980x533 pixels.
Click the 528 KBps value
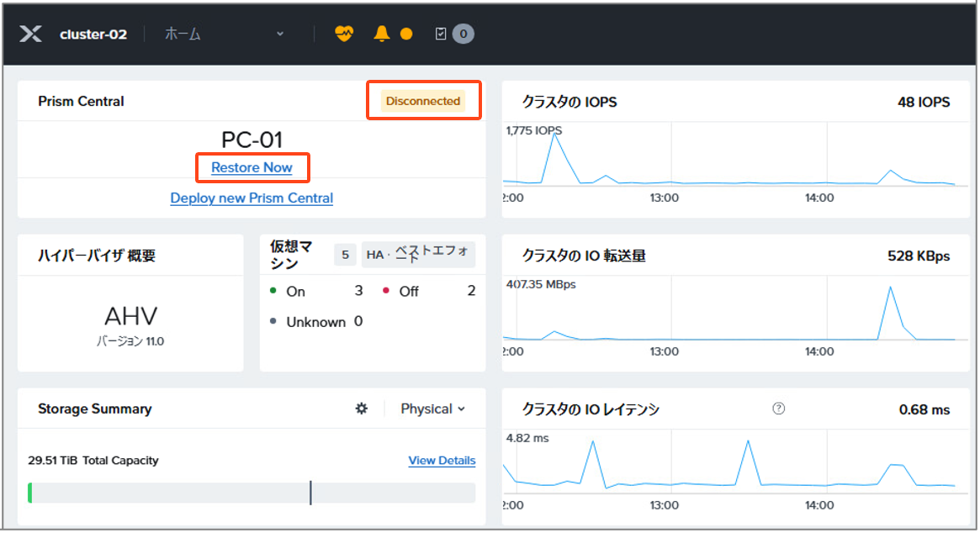(919, 256)
